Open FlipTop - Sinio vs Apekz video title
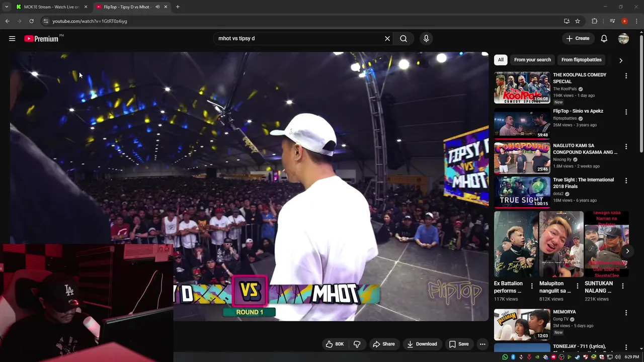644x362 pixels. [x=578, y=111]
